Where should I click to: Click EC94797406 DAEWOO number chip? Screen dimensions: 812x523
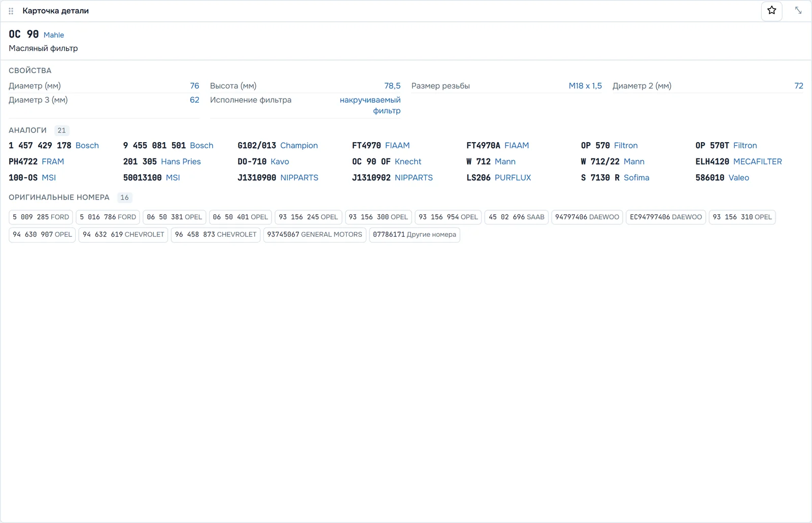666,217
